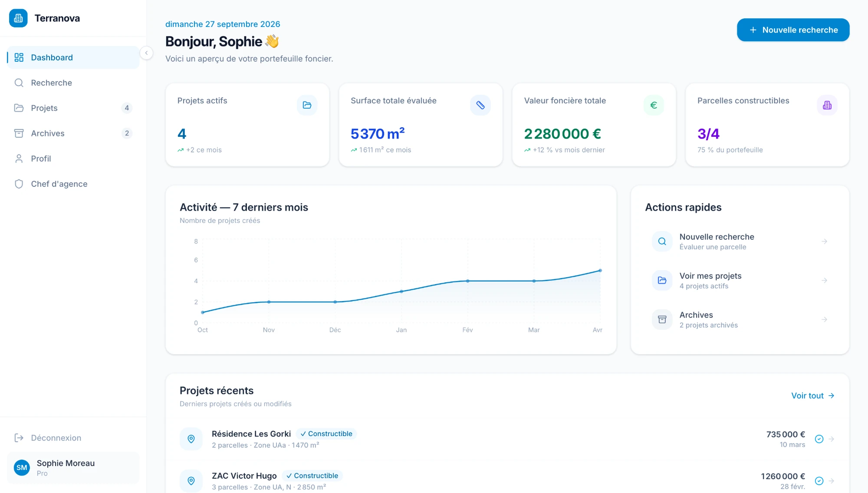Screen dimensions: 868x493
Task: Click the Fév data point on the activity chart
Action: tap(467, 281)
